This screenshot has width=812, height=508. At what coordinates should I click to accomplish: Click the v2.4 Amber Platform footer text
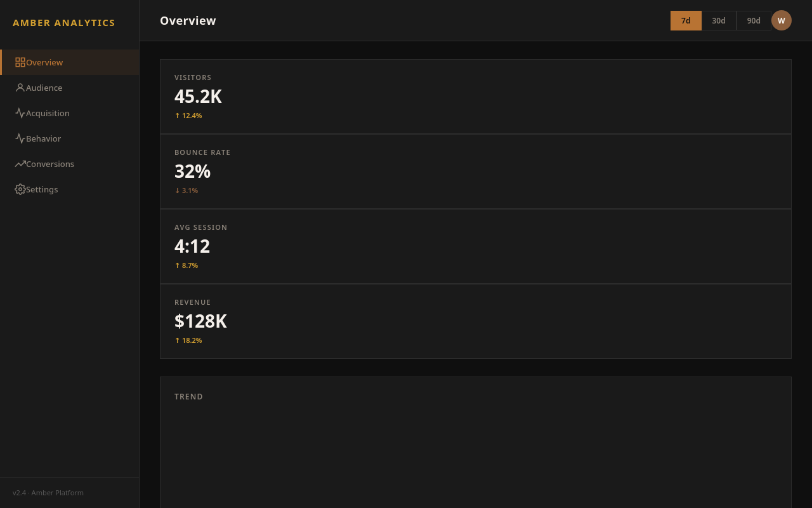48,493
